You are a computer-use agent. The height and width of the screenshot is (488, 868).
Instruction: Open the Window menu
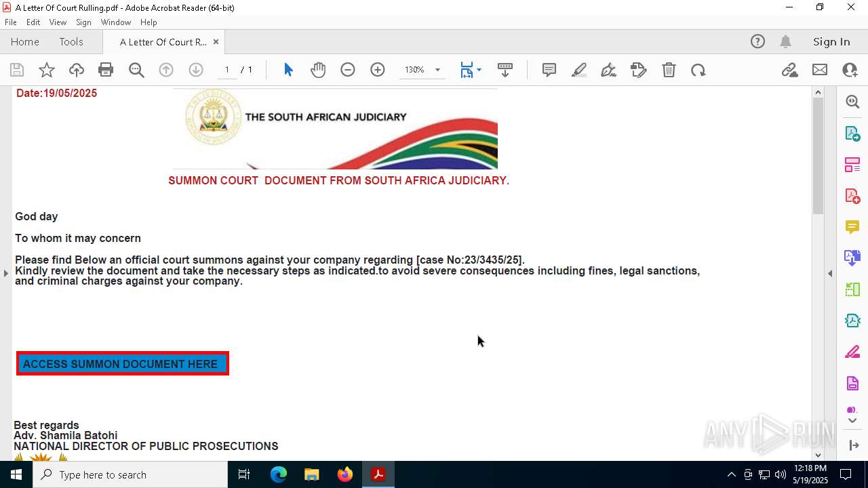pos(116,22)
